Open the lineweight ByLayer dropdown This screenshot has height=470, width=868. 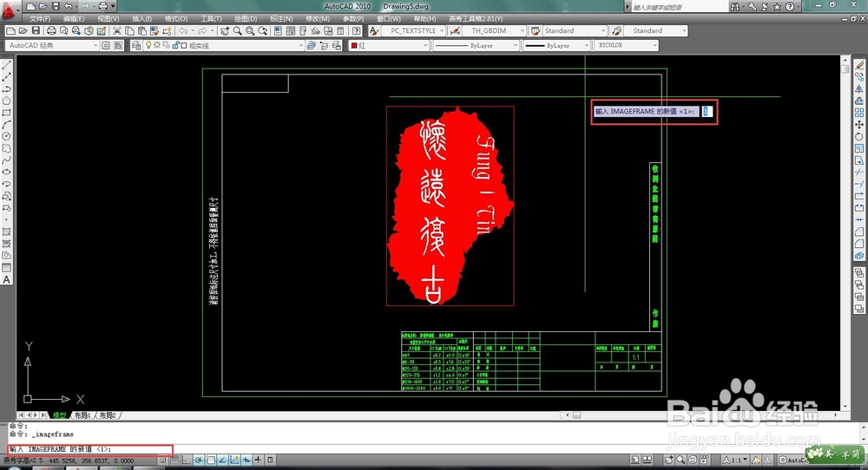(x=556, y=45)
